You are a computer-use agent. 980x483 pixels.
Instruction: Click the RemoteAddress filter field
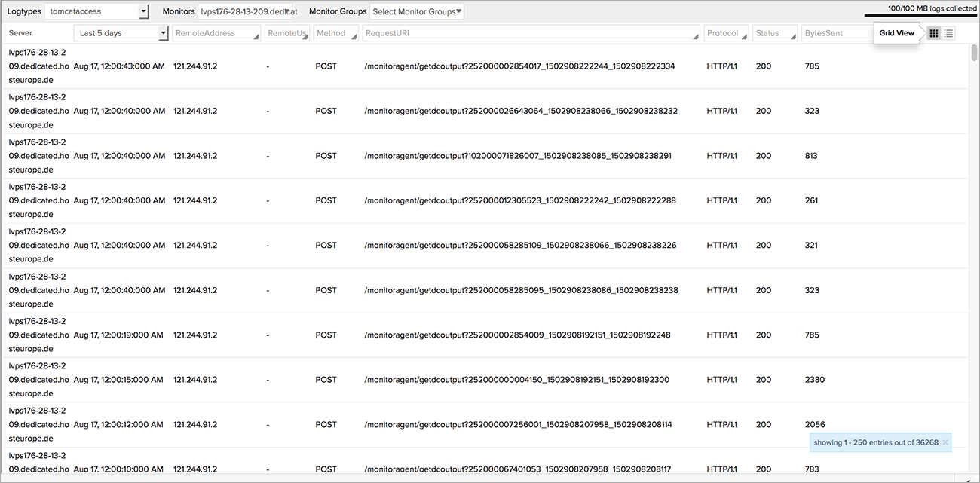tap(216, 33)
